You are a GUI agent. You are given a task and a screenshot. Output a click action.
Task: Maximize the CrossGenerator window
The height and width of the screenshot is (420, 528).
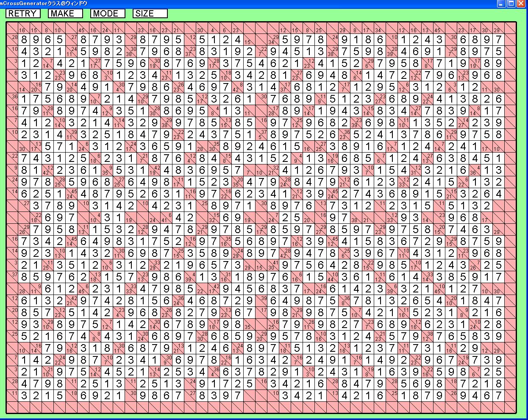511,4
